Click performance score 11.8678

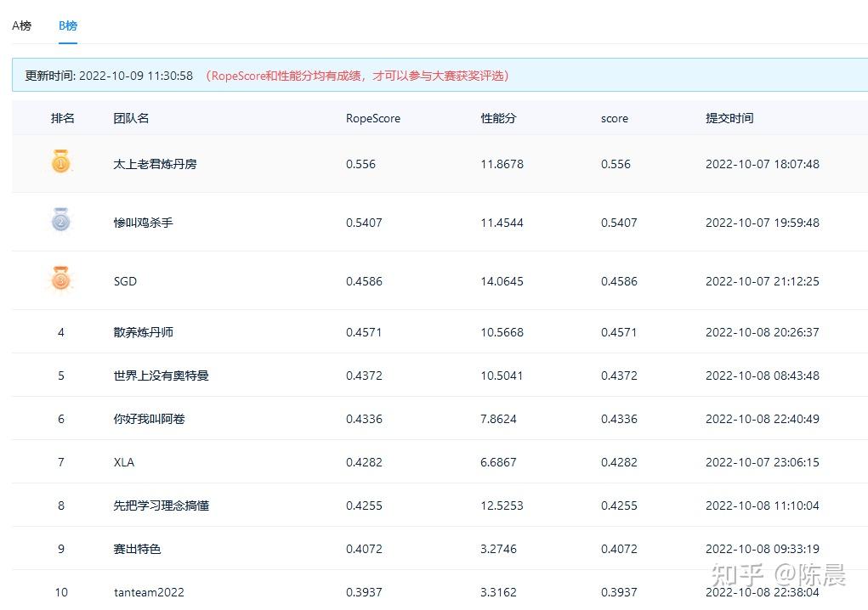[x=502, y=164]
